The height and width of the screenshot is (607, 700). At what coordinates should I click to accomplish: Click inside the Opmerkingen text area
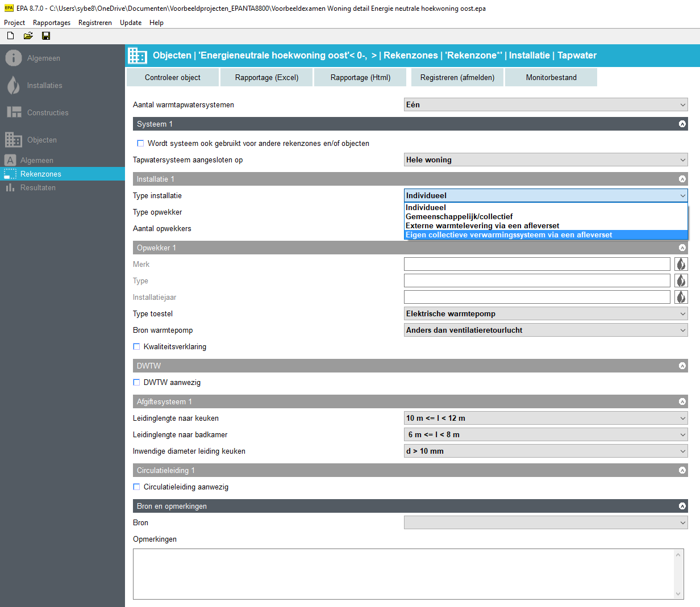[x=403, y=573]
